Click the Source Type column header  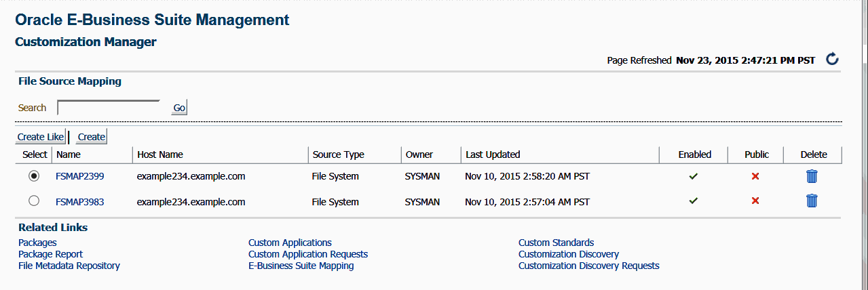pyautogui.click(x=338, y=154)
